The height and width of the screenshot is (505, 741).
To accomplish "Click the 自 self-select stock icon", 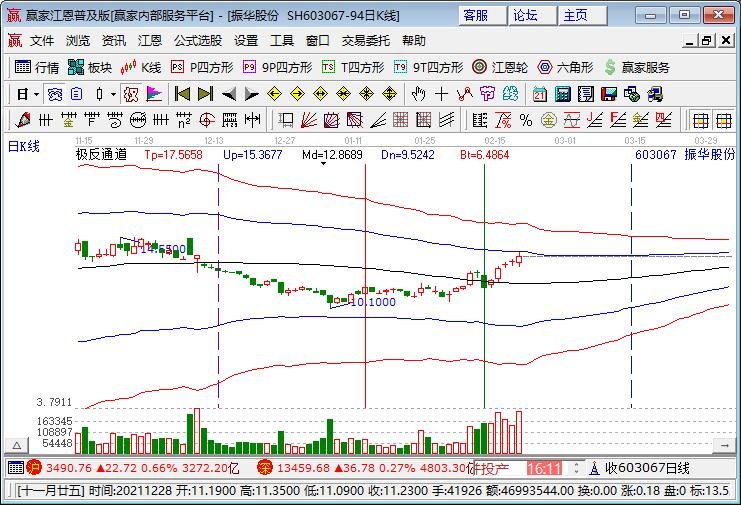I will pyautogui.click(x=77, y=94).
